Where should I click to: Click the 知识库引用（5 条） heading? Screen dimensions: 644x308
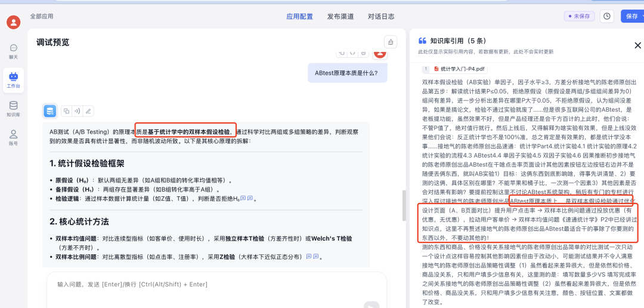tap(458, 41)
